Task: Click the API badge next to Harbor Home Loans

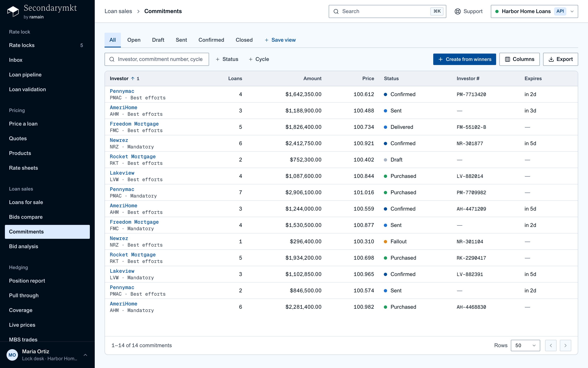Action: 560,11
